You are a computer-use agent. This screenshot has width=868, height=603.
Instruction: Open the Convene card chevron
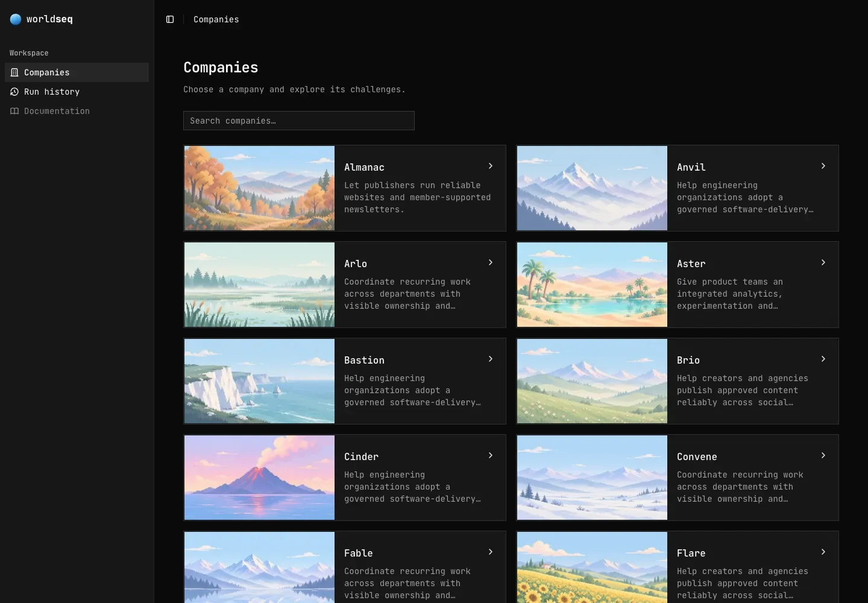click(823, 455)
